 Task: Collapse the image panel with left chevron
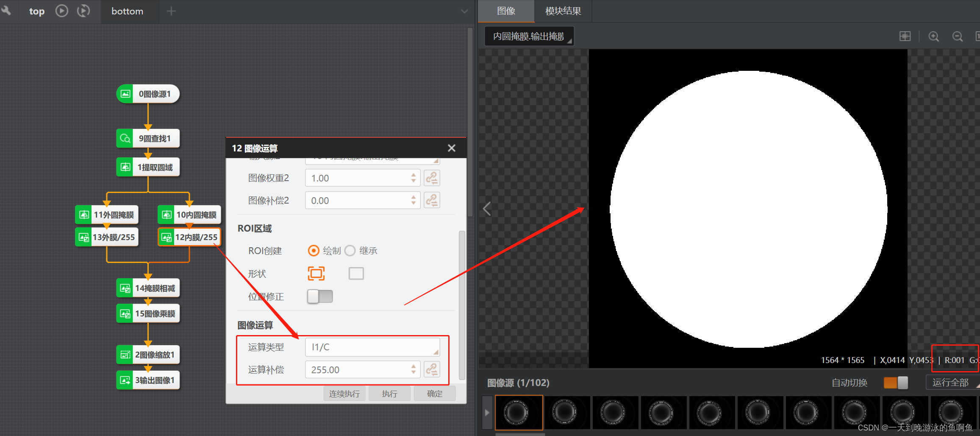click(x=487, y=209)
